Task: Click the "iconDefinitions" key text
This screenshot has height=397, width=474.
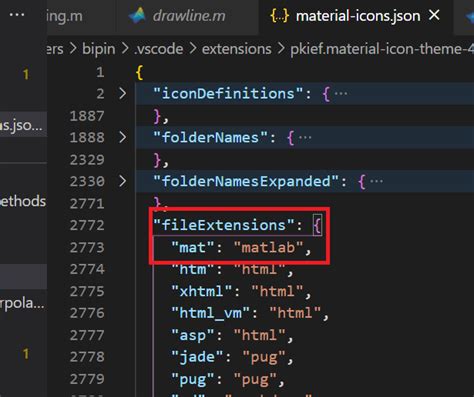Action: 228,93
